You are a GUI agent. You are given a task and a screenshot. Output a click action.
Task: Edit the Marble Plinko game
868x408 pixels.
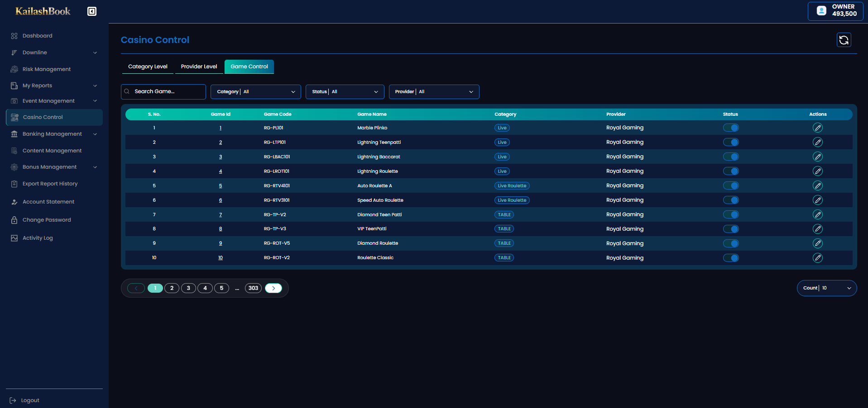pyautogui.click(x=818, y=128)
